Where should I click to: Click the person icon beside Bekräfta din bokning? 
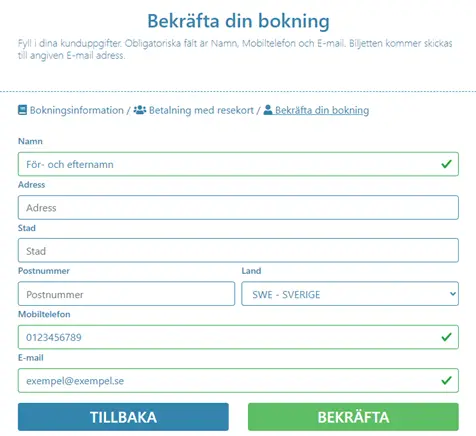268,110
